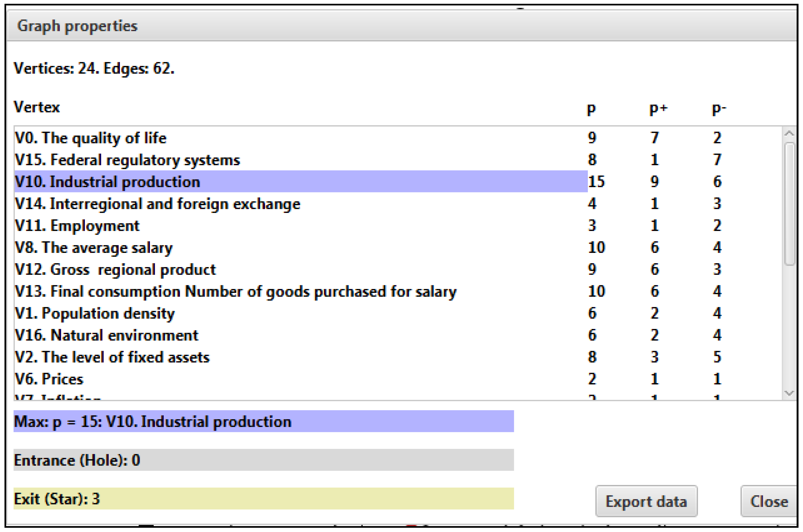Select the V10. Industrial production row
This screenshot has height=532, width=803.
tap(108, 182)
